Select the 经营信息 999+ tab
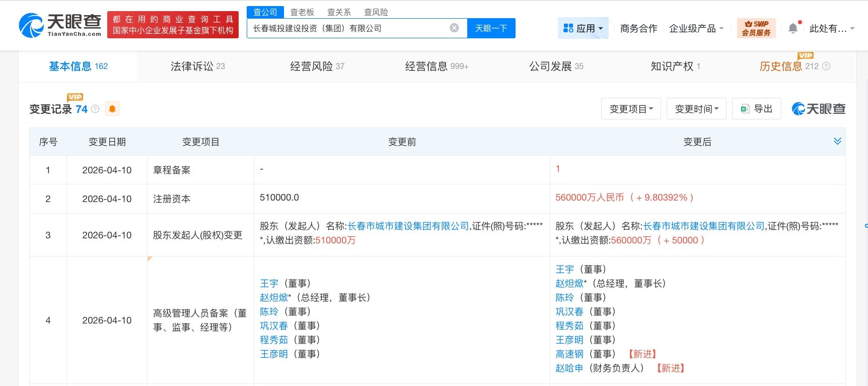 click(437, 66)
